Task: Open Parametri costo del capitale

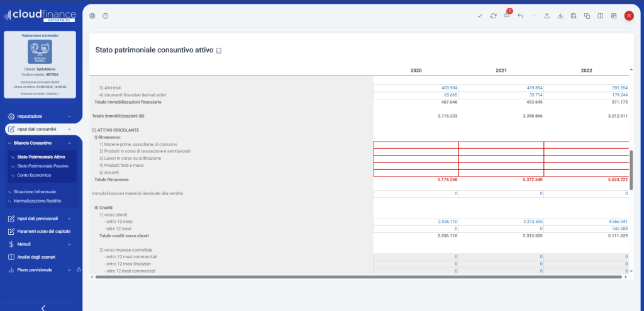Action: point(44,231)
